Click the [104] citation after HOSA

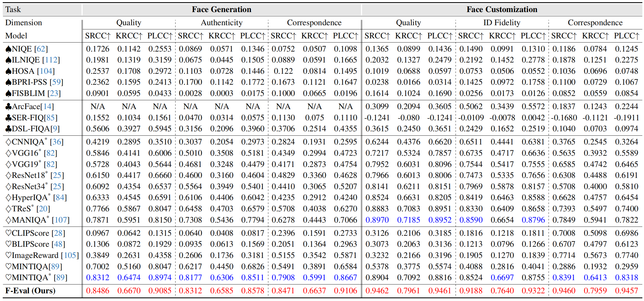(46, 71)
